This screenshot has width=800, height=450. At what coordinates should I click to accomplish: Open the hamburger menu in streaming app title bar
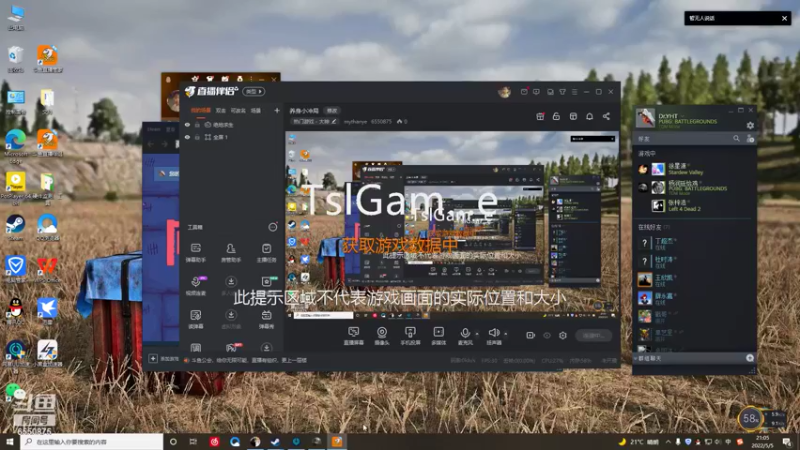coord(574,92)
